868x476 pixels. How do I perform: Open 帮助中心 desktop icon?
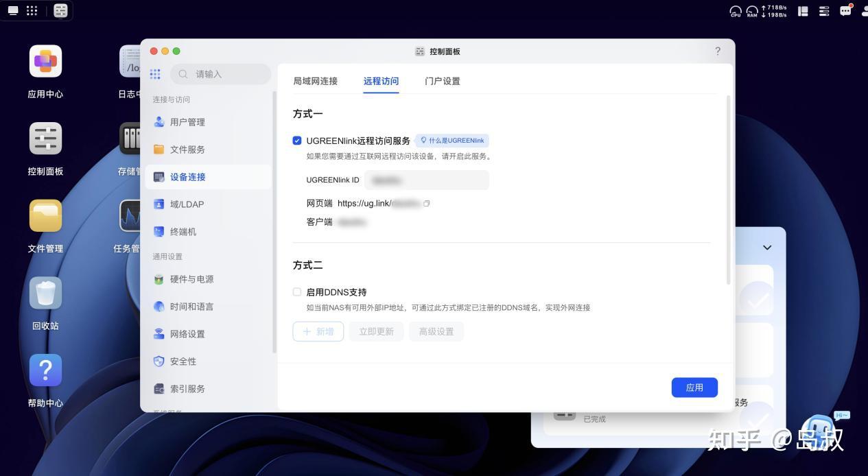click(45, 381)
